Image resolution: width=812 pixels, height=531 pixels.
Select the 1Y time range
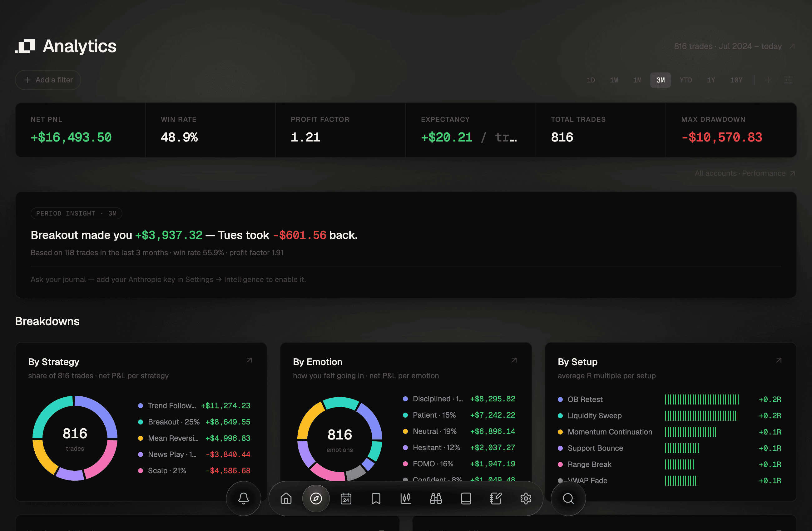[711, 80]
